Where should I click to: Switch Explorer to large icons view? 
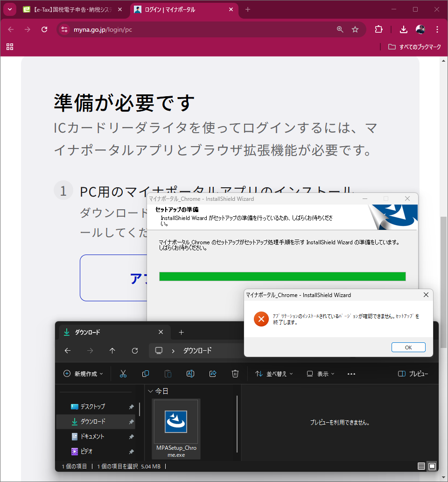[432, 466]
